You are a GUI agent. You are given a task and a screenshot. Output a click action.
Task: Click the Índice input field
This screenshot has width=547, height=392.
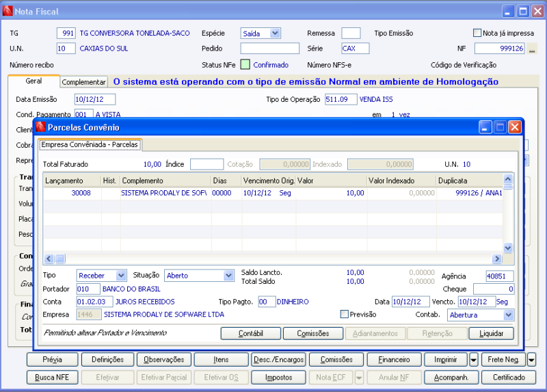(x=207, y=164)
